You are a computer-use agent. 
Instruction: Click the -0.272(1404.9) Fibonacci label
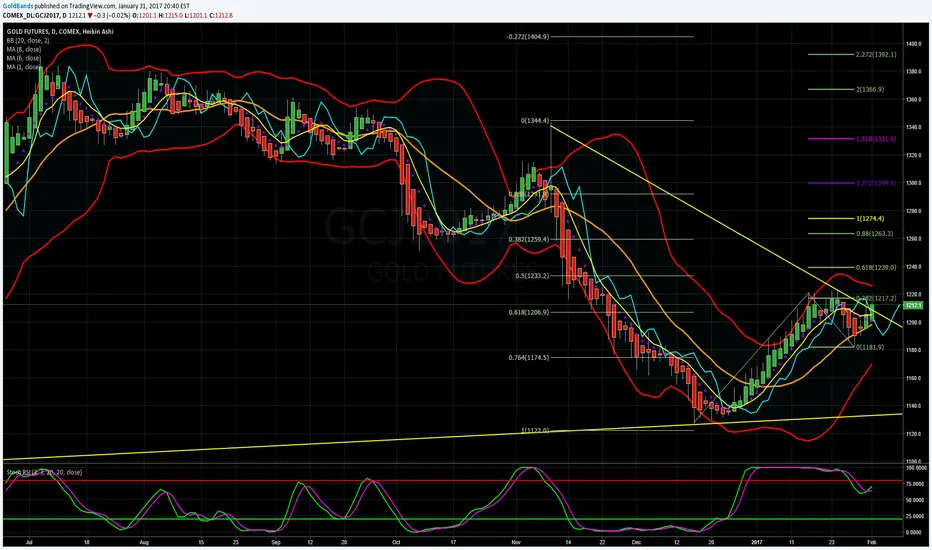[528, 37]
